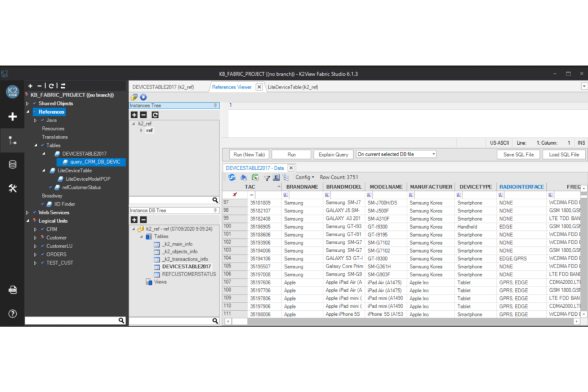Expand the CRM logical unit

pos(35,230)
